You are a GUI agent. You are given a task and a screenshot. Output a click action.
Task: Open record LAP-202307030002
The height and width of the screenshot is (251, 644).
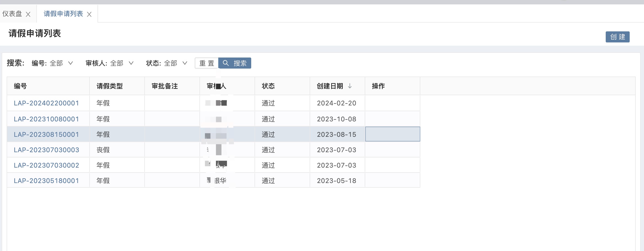click(46, 165)
